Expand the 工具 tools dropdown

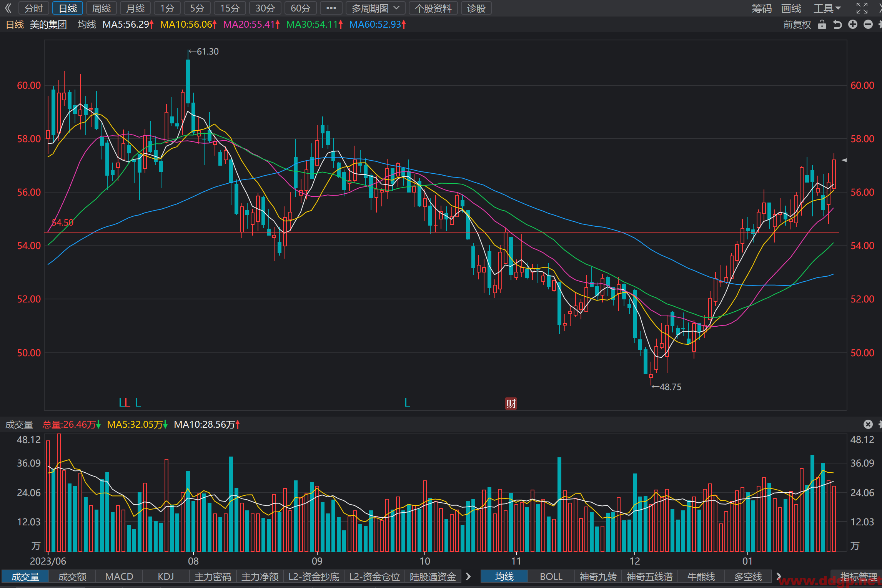[x=827, y=8]
